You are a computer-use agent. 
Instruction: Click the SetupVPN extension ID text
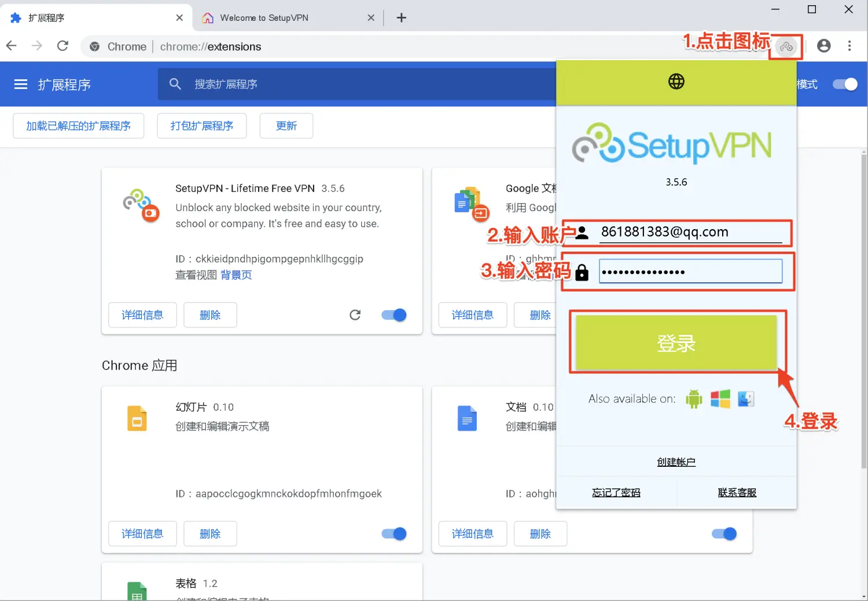point(270,259)
